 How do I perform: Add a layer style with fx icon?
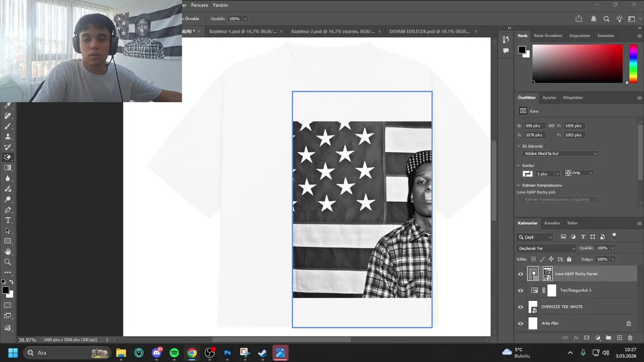[576, 338]
